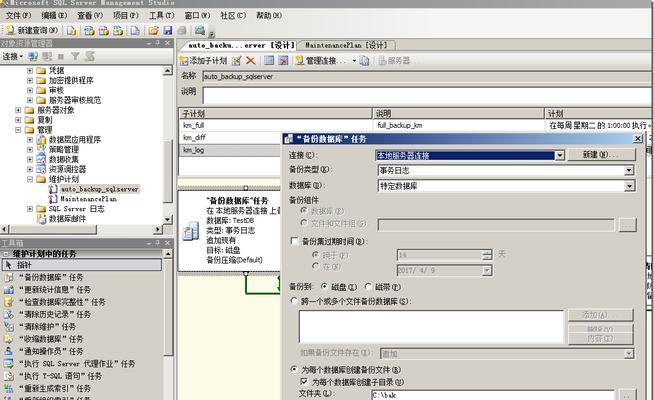Open the 如果备份文件存在 dropdown

(x=629, y=354)
